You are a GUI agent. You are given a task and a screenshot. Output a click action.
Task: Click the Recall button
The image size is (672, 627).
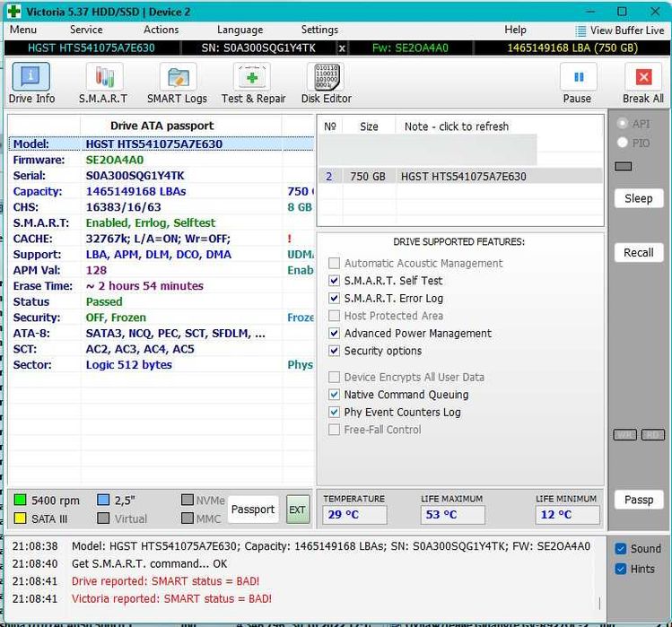639,252
